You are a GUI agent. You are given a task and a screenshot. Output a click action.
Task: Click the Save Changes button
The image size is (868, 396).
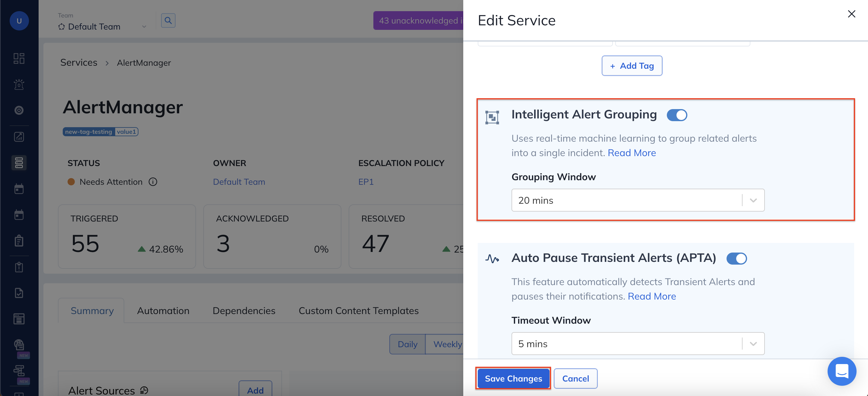(513, 379)
